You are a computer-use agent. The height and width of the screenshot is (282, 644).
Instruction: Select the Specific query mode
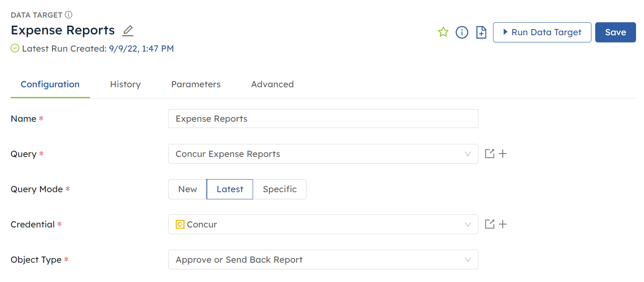(280, 189)
